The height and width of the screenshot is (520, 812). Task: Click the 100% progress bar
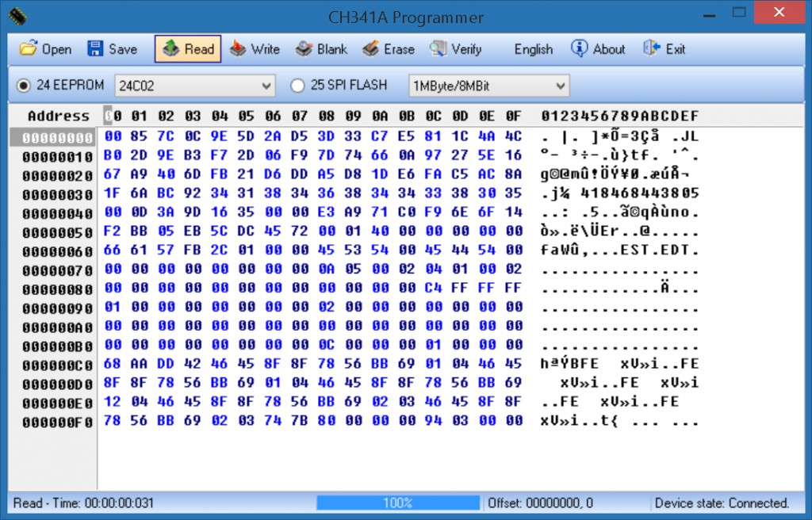pyautogui.click(x=398, y=503)
